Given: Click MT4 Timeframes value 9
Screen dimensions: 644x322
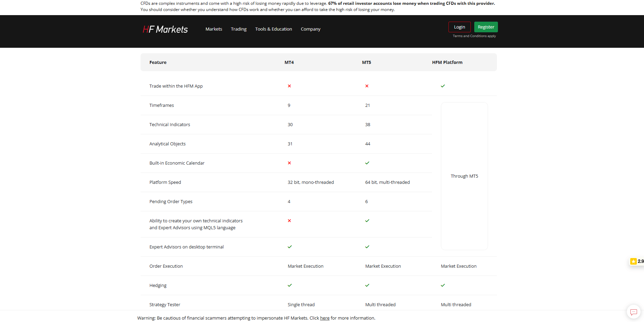Looking at the screenshot, I should pos(289,105).
